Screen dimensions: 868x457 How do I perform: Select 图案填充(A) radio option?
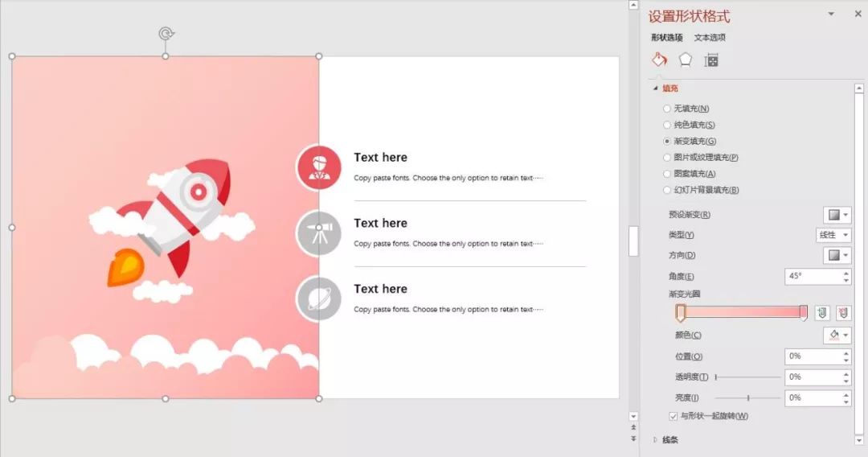click(x=666, y=173)
